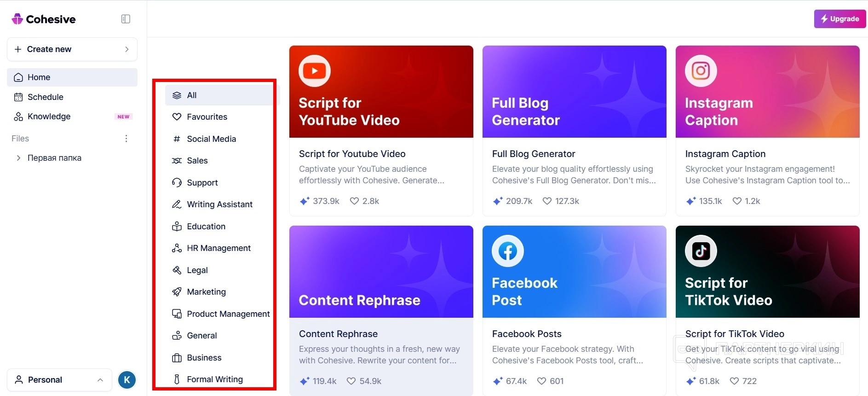Click the Instagram Caption banner image

point(768,92)
